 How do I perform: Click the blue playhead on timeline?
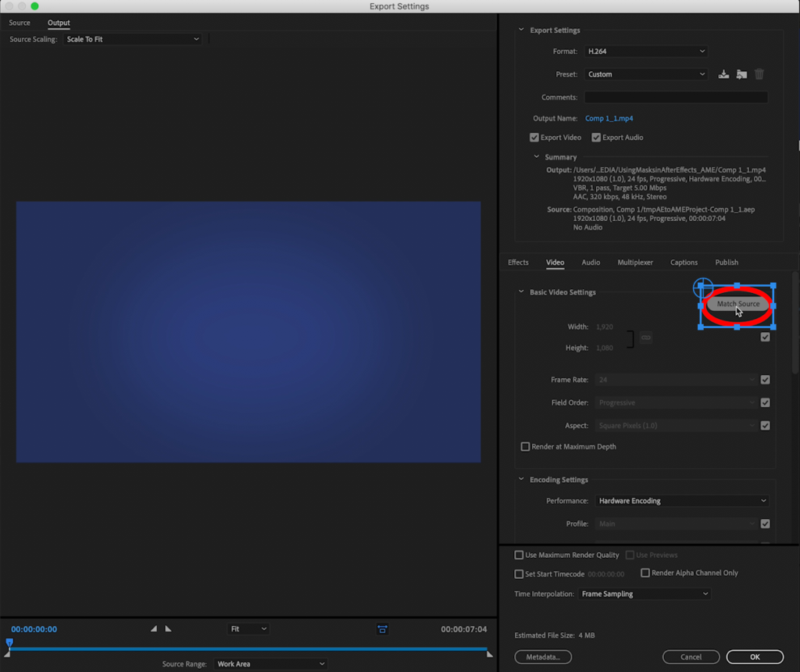[9, 643]
